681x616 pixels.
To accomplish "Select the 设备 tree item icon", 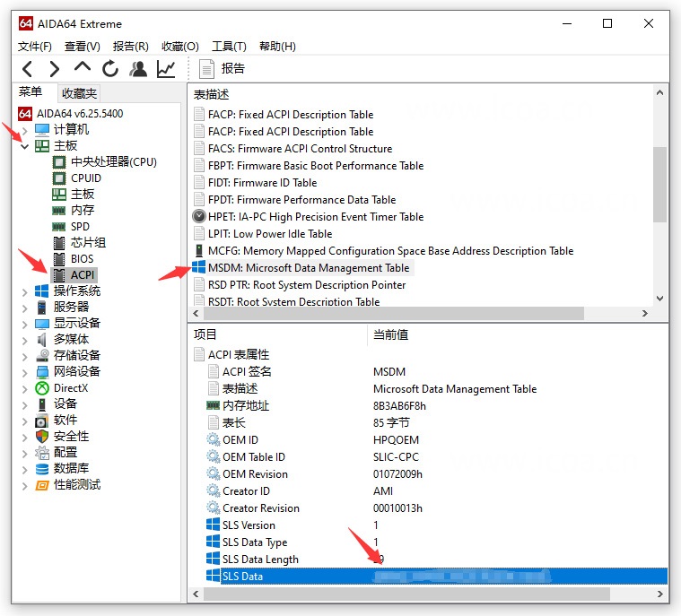I will pyautogui.click(x=42, y=404).
